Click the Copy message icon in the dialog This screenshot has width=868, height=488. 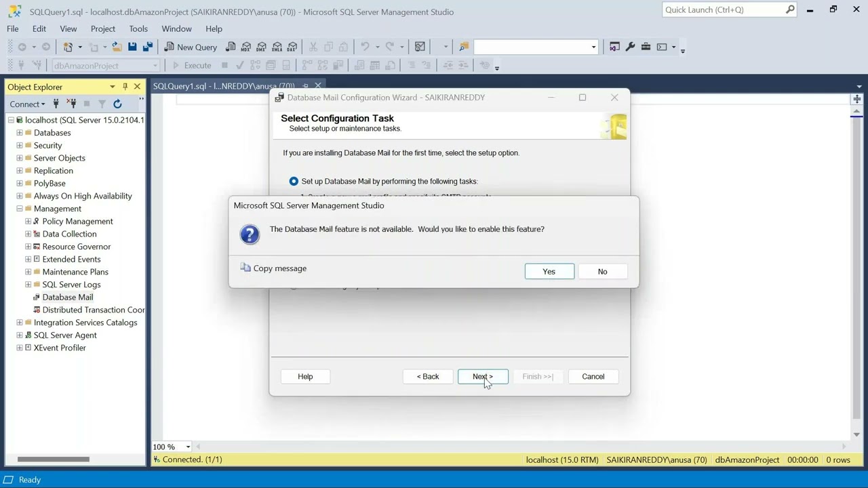point(245,268)
